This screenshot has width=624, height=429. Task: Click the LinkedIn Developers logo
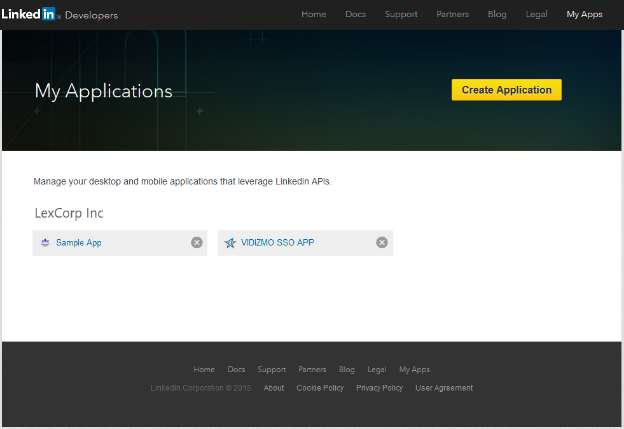(x=60, y=14)
